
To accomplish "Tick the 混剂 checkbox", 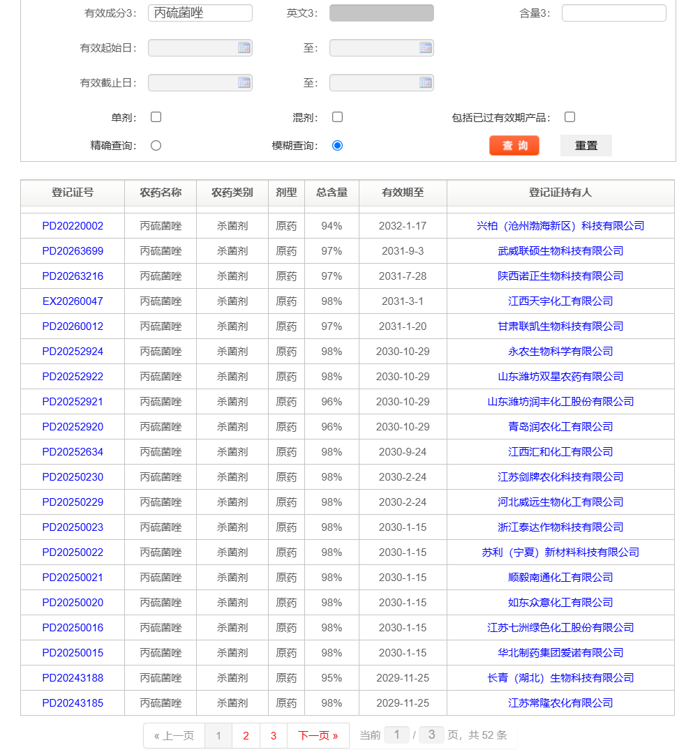I will [337, 117].
